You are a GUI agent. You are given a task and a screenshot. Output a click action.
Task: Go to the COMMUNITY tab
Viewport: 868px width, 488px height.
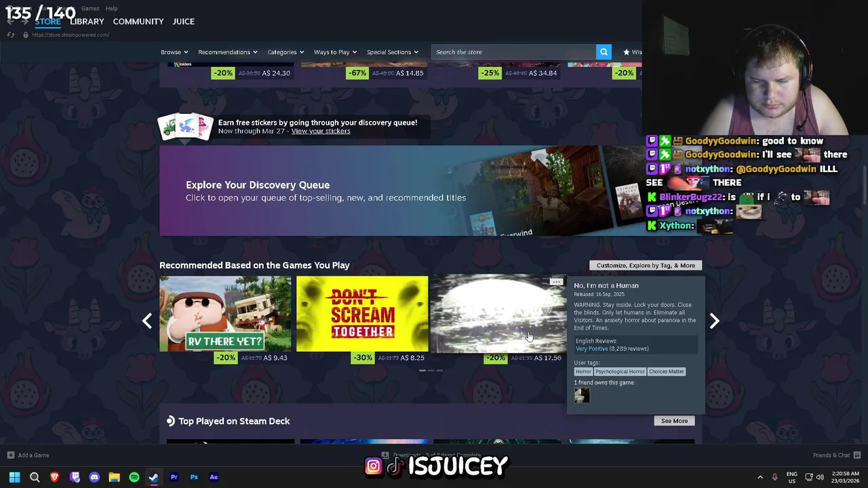pyautogui.click(x=138, y=22)
